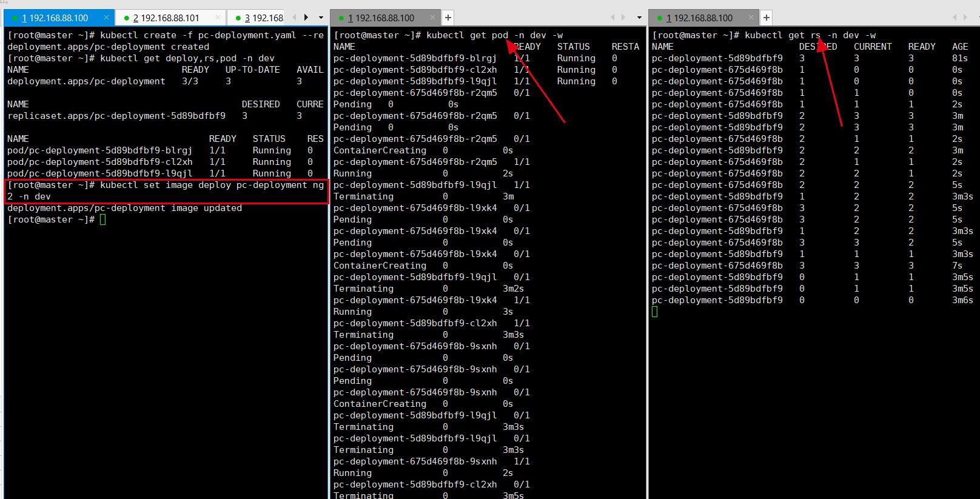
Task: Click middle pane right tab-scroll arrow
Action: coord(624,18)
